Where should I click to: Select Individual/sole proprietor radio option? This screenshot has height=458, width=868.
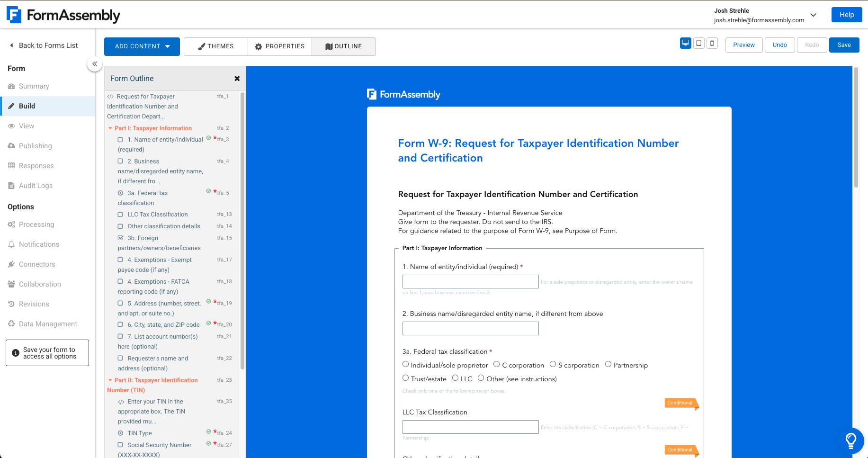click(405, 364)
